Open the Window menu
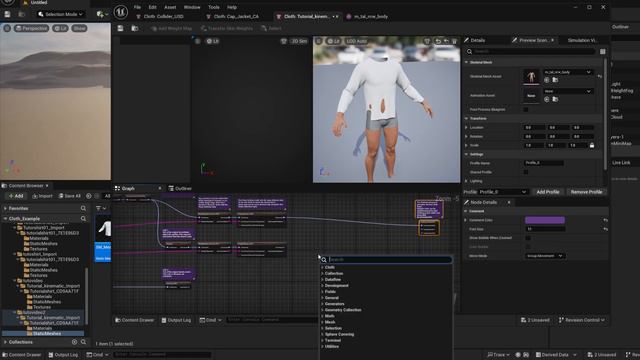The height and width of the screenshot is (360, 640). [192, 7]
